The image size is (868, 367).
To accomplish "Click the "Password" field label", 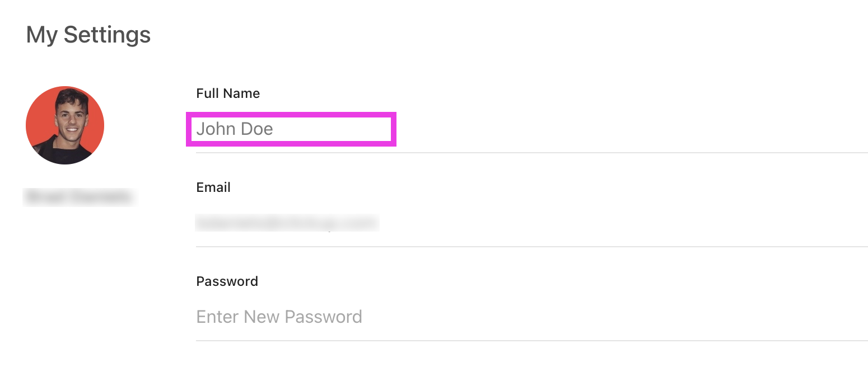I will [227, 281].
